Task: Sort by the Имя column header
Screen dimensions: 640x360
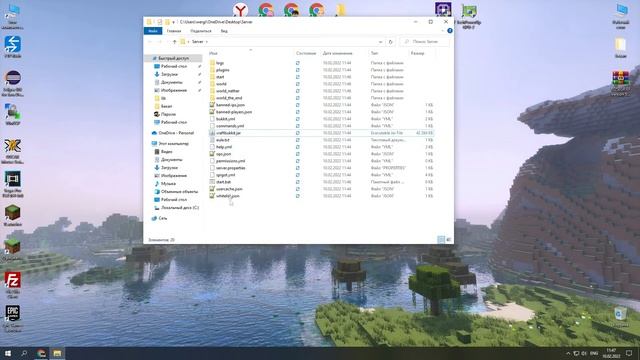Action: tap(213, 53)
